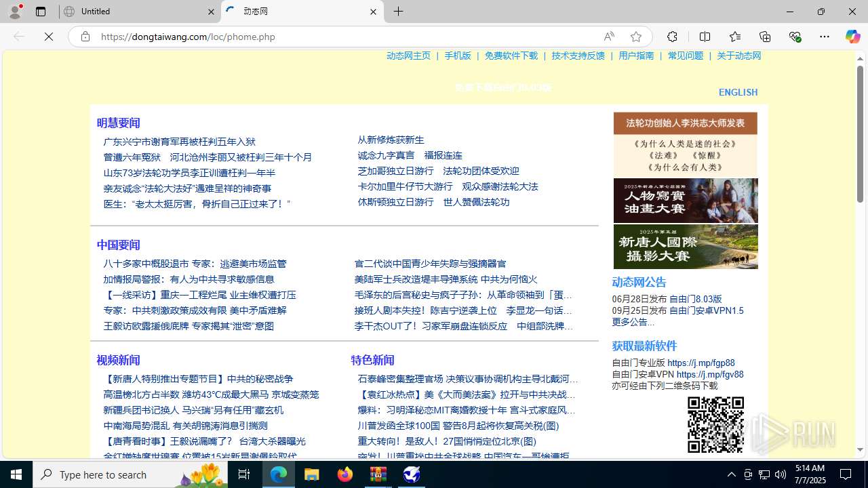The height and width of the screenshot is (488, 868).
Task: Show hidden system tray icons
Action: coord(731,474)
